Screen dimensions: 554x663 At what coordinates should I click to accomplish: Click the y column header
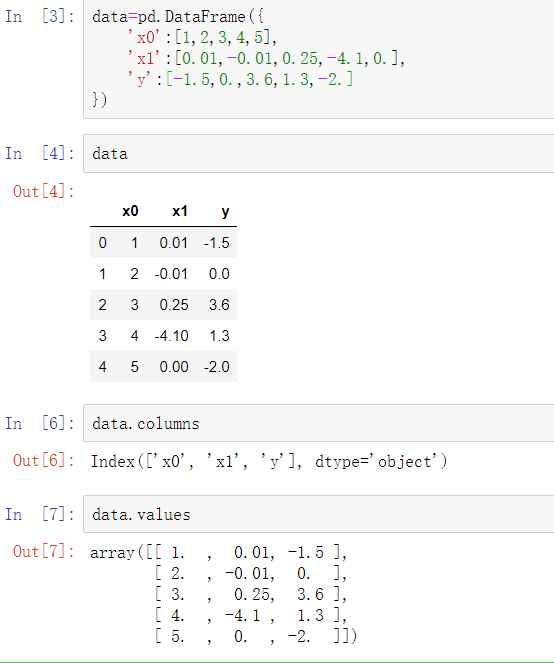[225, 211]
